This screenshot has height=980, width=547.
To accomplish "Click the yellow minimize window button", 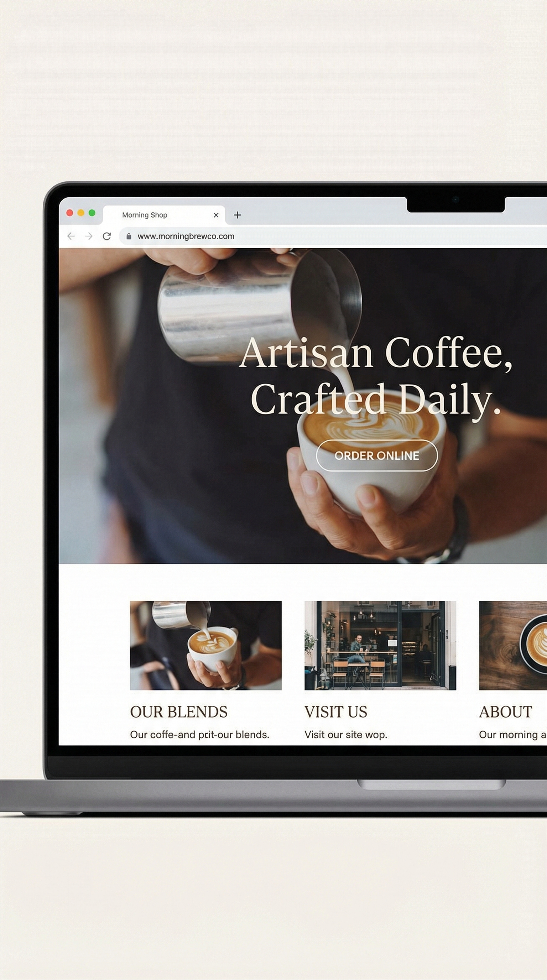I will [80, 213].
